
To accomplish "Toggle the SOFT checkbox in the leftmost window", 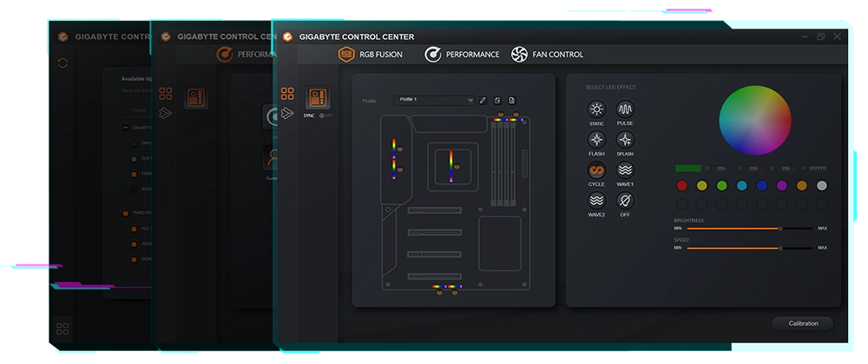I will pos(134,159).
